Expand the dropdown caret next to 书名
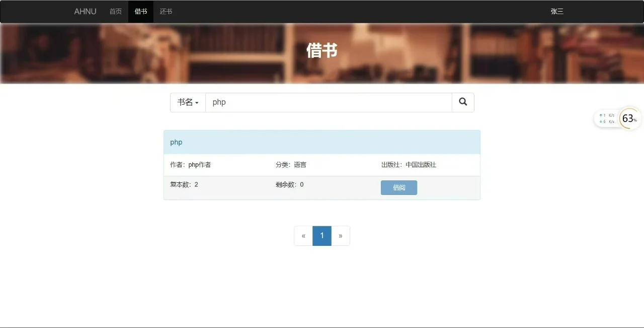Viewport: 644px width, 328px height. coord(198,103)
